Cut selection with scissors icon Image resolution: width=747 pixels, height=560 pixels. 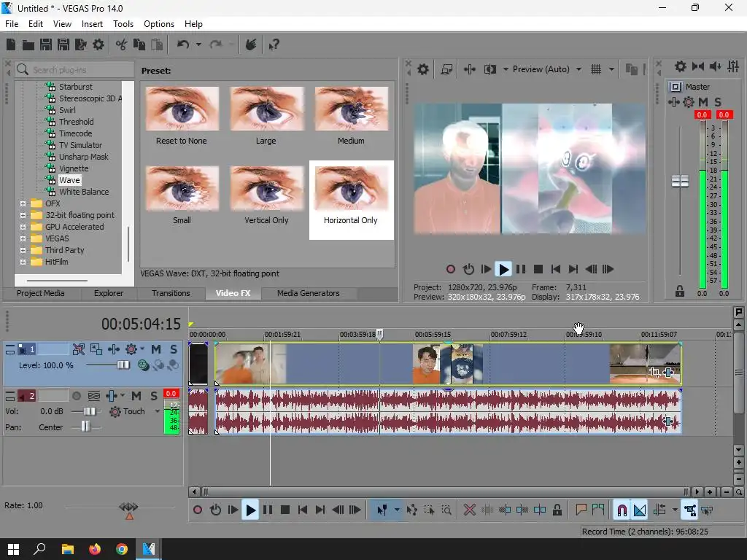[x=122, y=44]
